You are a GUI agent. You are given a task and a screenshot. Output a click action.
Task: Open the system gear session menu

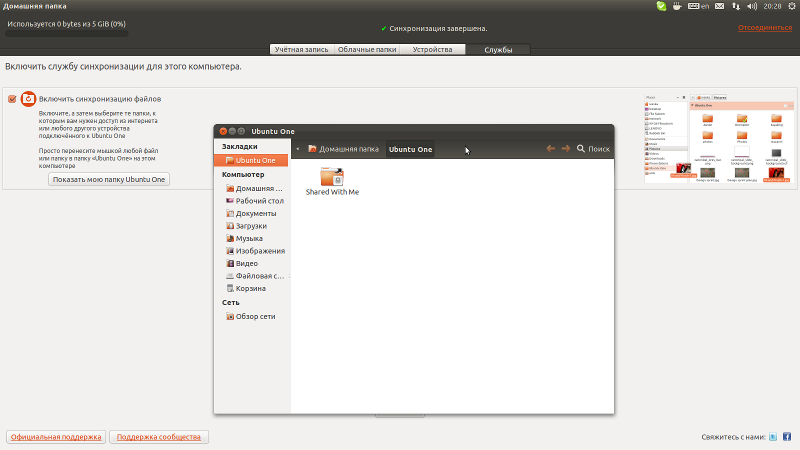tap(792, 6)
